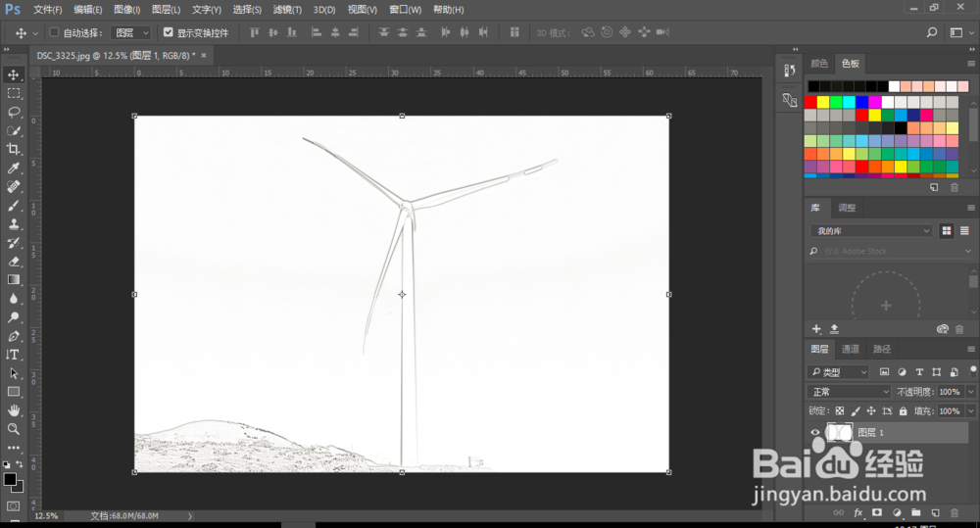This screenshot has height=528, width=980.
Task: Expand the Move tool preset picker
Action: 35,33
